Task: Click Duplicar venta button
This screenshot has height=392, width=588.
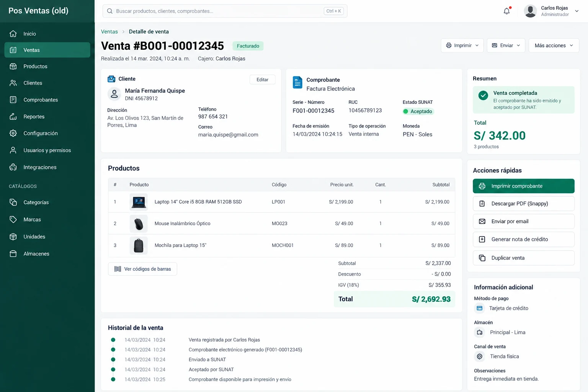Action: click(x=523, y=258)
